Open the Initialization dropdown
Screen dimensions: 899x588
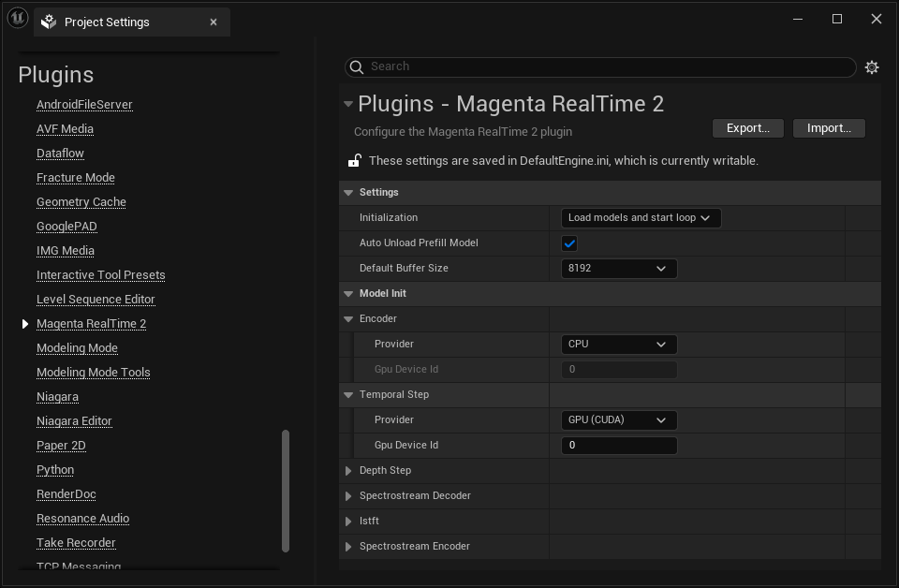[641, 218]
